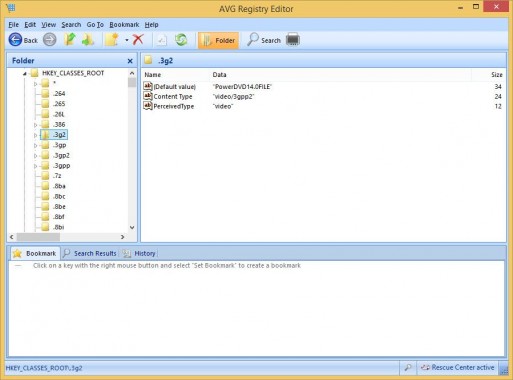This screenshot has height=380, width=513.
Task: Expand the .3gpp key node
Action: coord(36,166)
